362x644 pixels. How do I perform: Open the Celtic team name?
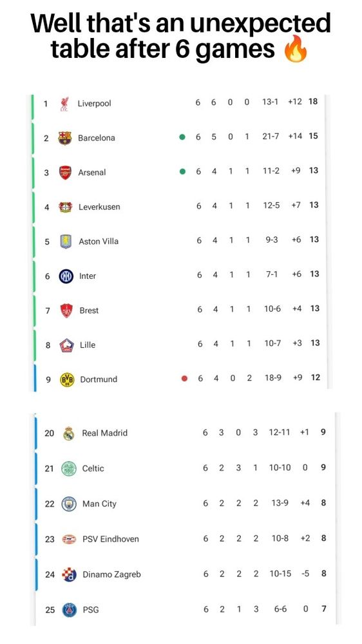93,468
